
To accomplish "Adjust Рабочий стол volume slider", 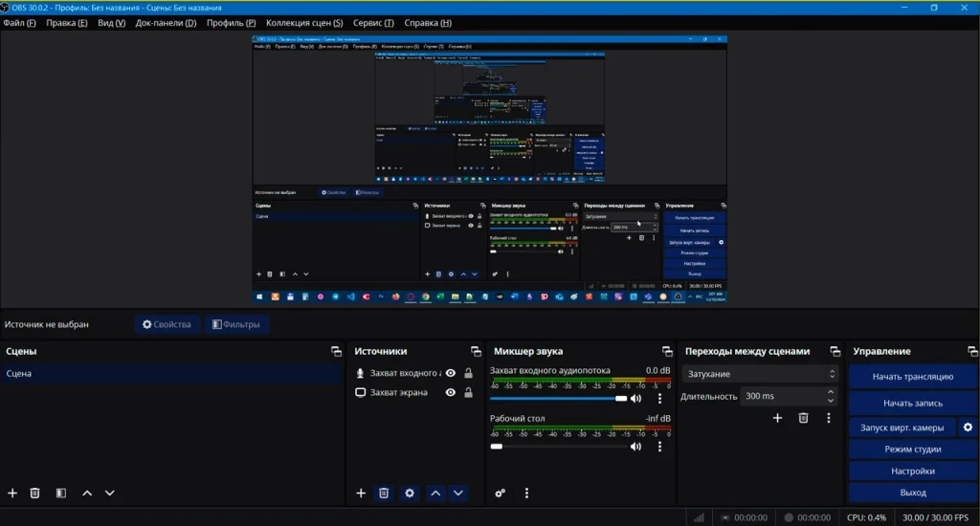I will pos(558,446).
